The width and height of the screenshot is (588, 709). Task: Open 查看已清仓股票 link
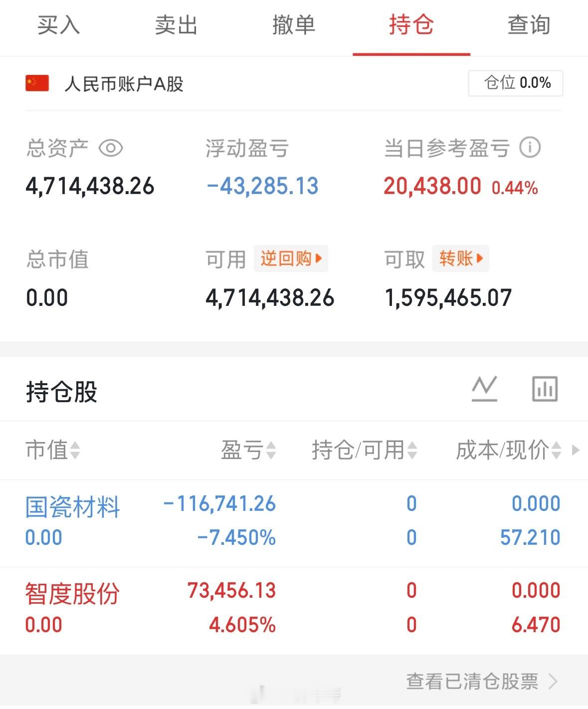pyautogui.click(x=482, y=681)
